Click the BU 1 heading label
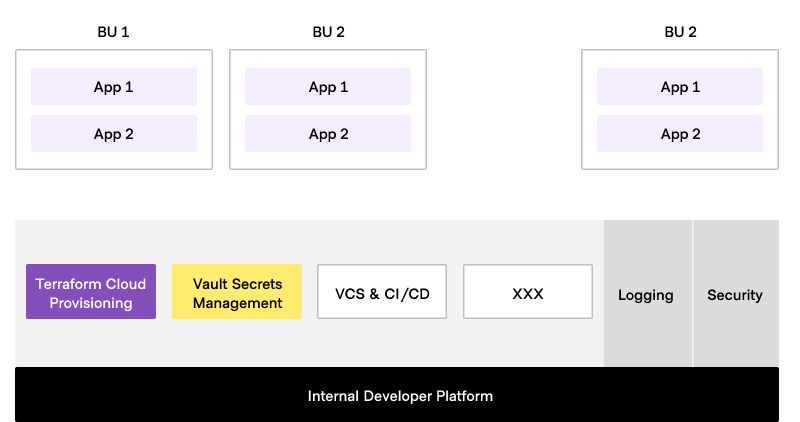The width and height of the screenshot is (800, 422). pyautogui.click(x=113, y=32)
